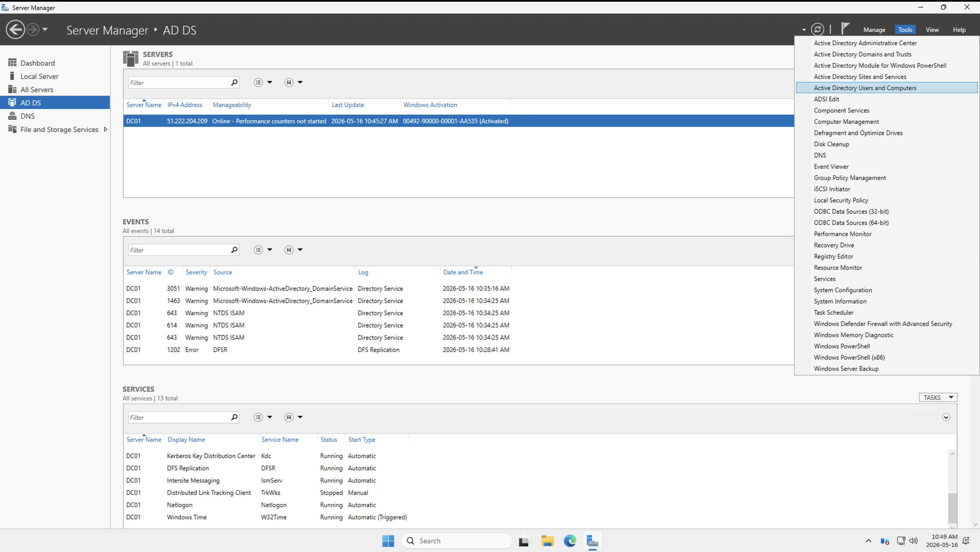Select the DFSR error event 1202

459,349
